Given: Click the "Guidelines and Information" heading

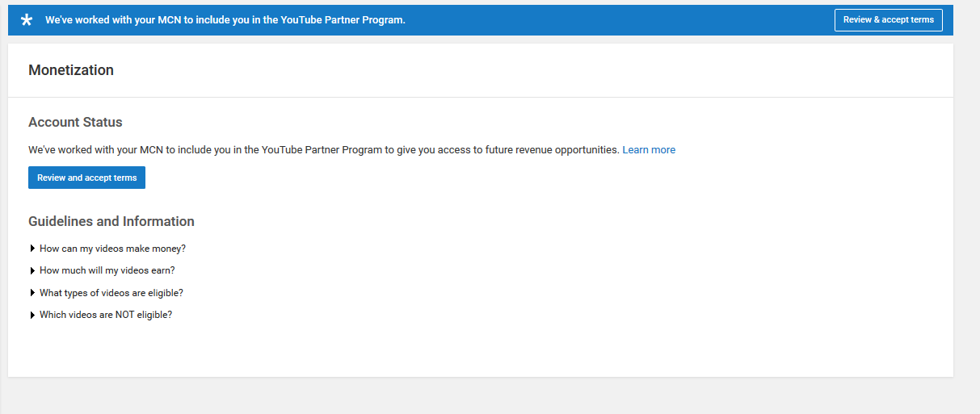Looking at the screenshot, I should (x=111, y=221).
